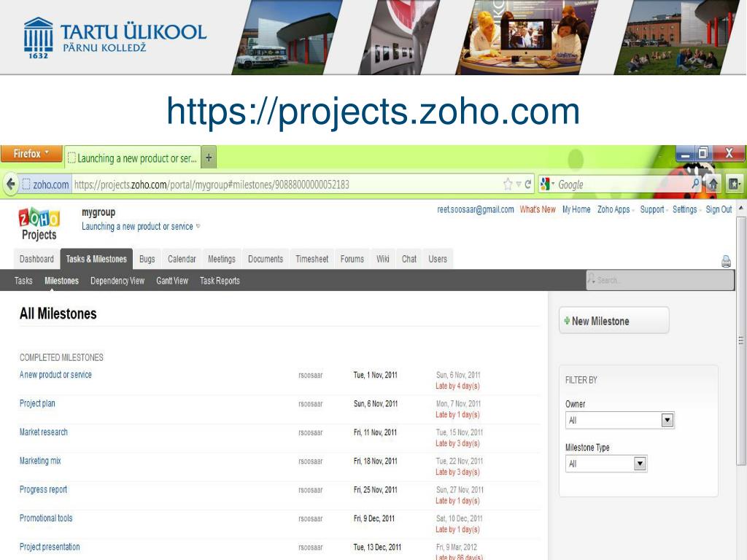Open Task Reports
This screenshot has height=560, width=747.
[x=220, y=281]
